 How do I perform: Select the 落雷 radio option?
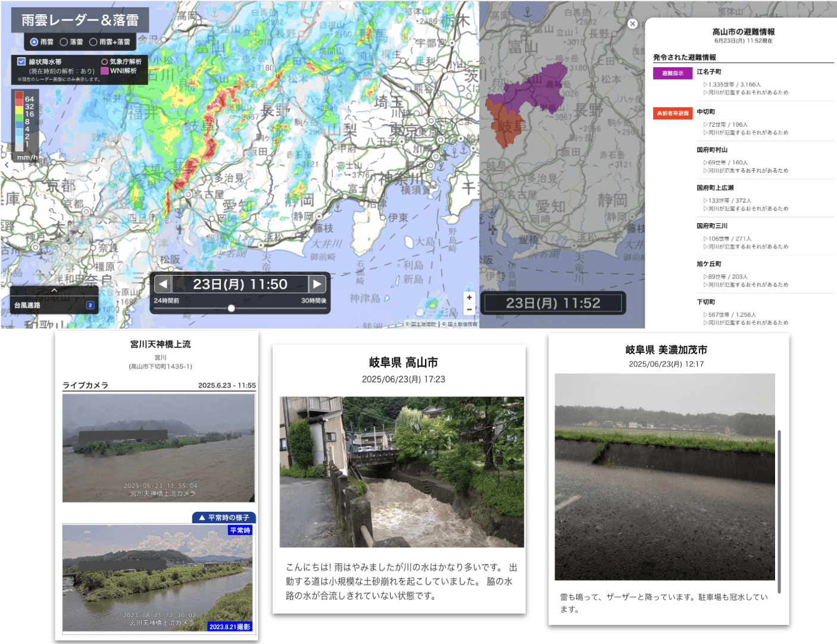(64, 42)
